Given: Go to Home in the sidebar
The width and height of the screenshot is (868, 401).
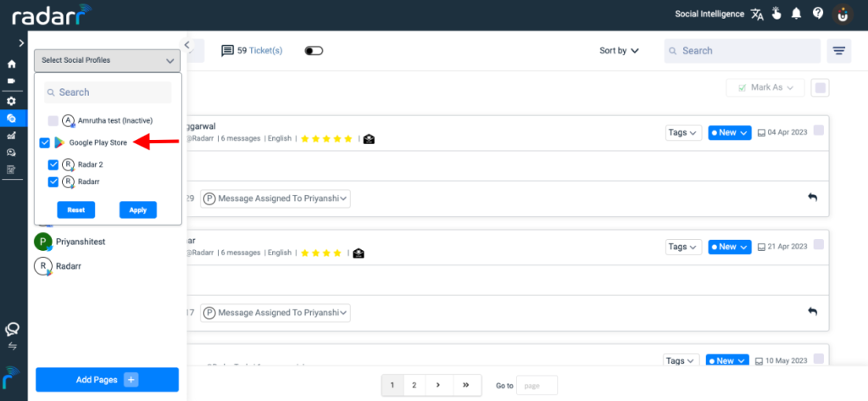Looking at the screenshot, I should click(11, 64).
